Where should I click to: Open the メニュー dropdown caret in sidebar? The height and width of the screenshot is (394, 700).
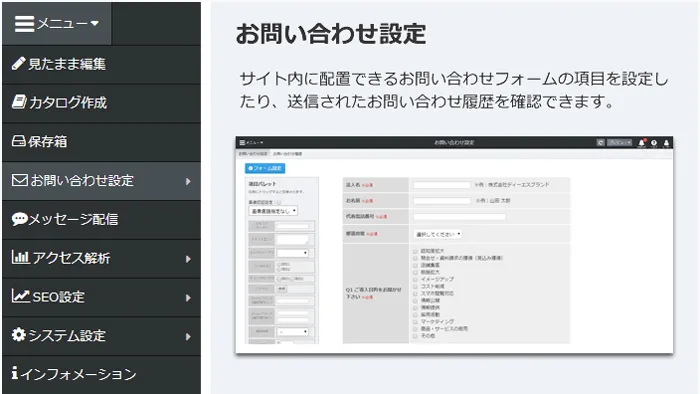(x=94, y=23)
